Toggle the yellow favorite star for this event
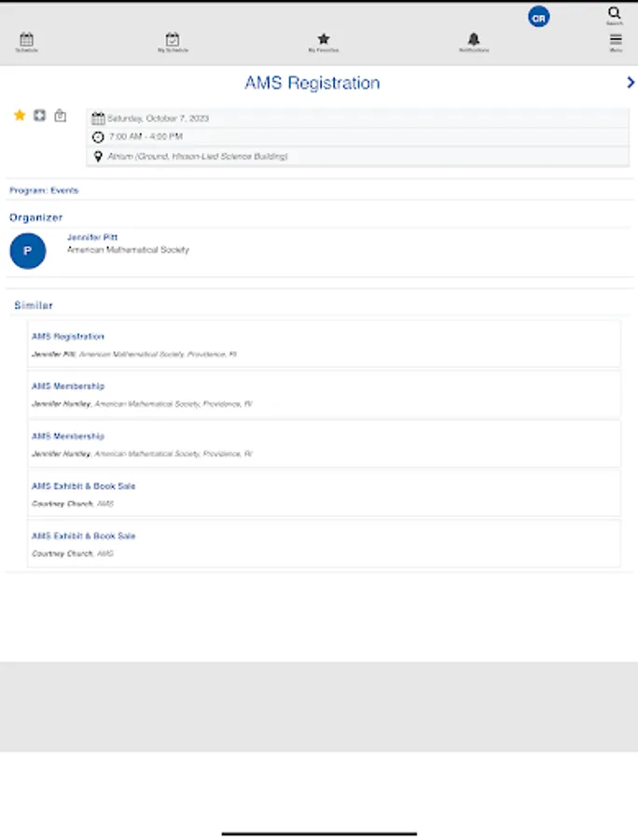 click(x=20, y=115)
